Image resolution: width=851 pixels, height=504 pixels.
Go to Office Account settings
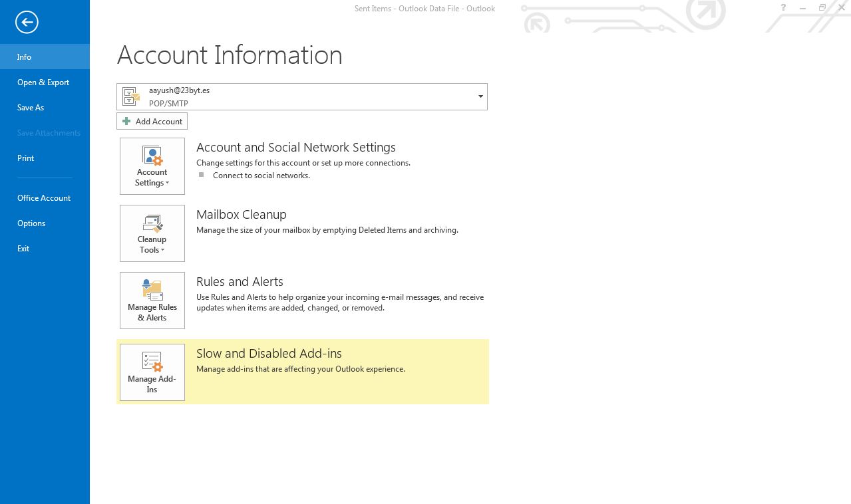coord(43,197)
